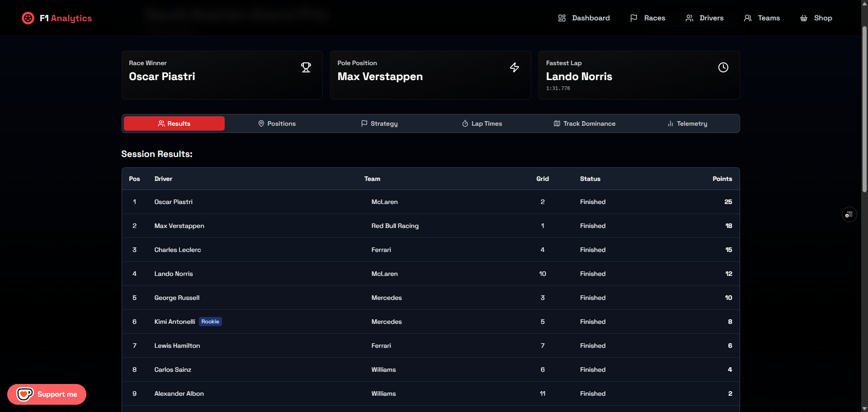Image resolution: width=868 pixels, height=412 pixels.
Task: Click Ferrari team cell in Charles Leclerc row
Action: click(x=381, y=250)
